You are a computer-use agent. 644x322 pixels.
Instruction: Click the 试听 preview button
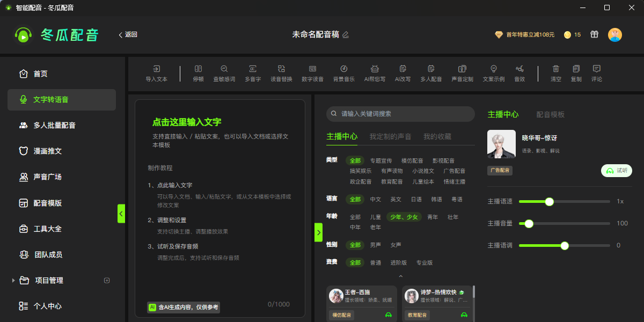point(617,171)
